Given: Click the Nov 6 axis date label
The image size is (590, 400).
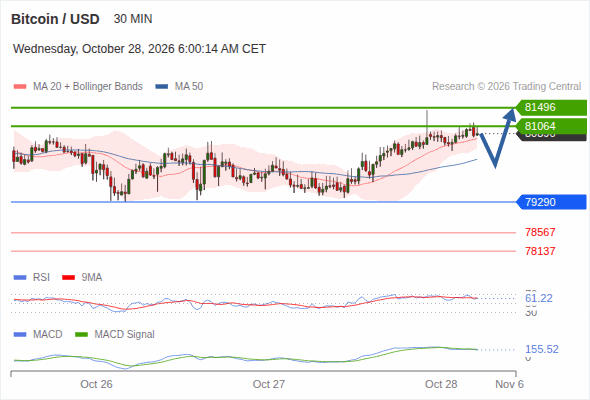Looking at the screenshot, I should tap(509, 384).
